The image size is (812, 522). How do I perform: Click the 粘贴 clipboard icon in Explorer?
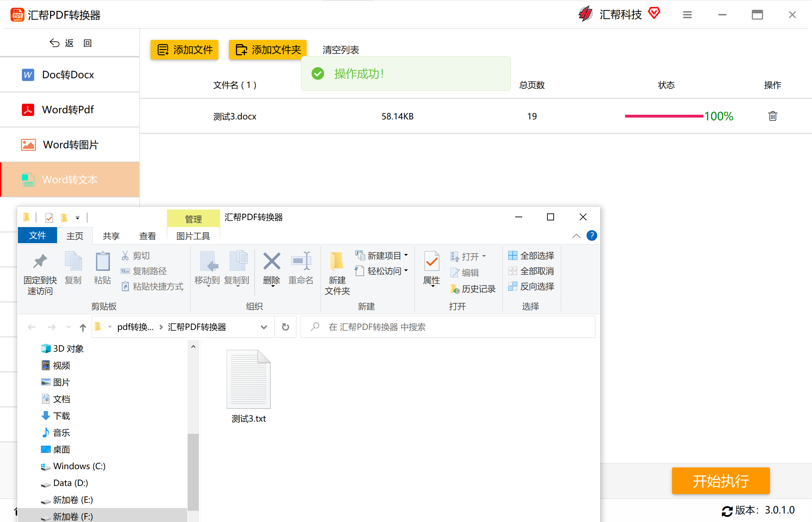[x=103, y=261]
